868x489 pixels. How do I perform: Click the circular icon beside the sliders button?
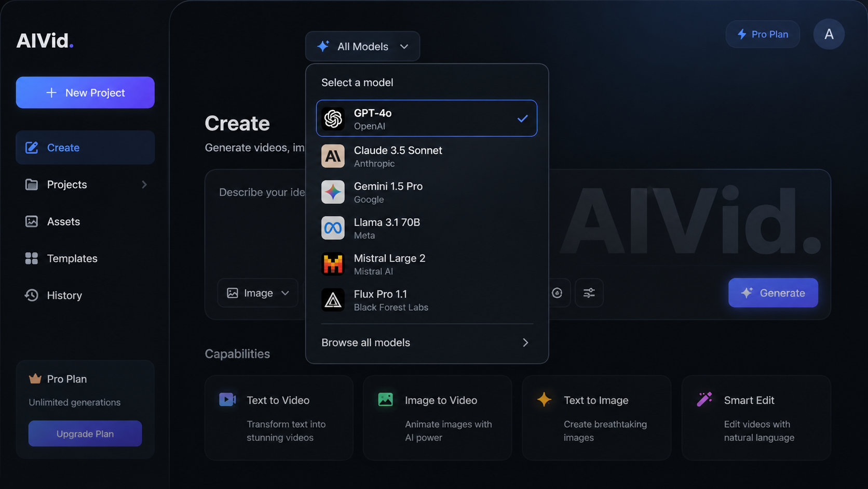(557, 293)
